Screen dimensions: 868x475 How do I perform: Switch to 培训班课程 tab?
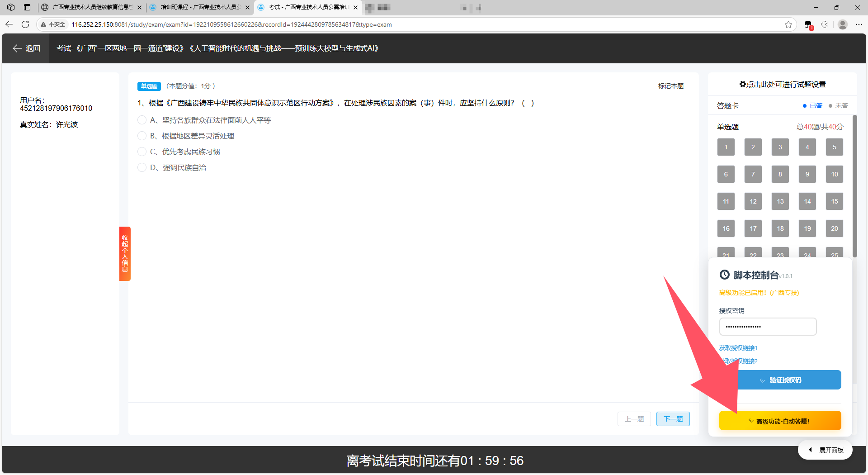coord(199,7)
